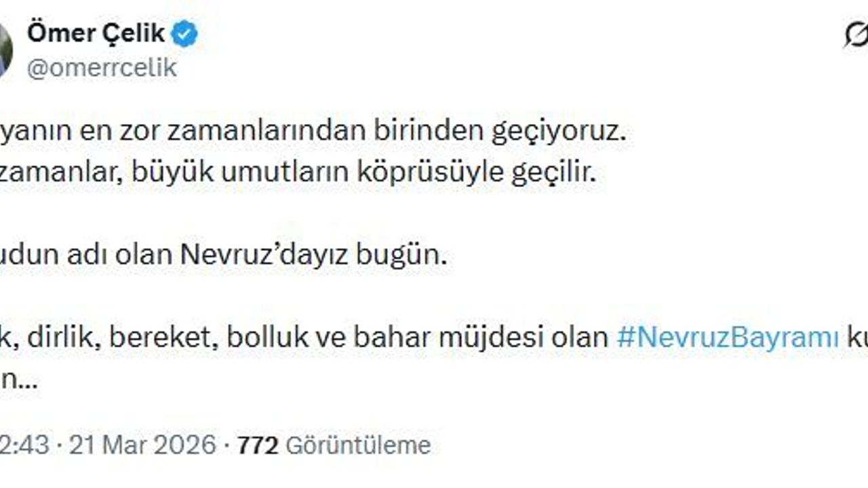Click the 'Nevruz'dayız bugün' sentence
Viewport: 868px width, 488px height.
pos(224,256)
